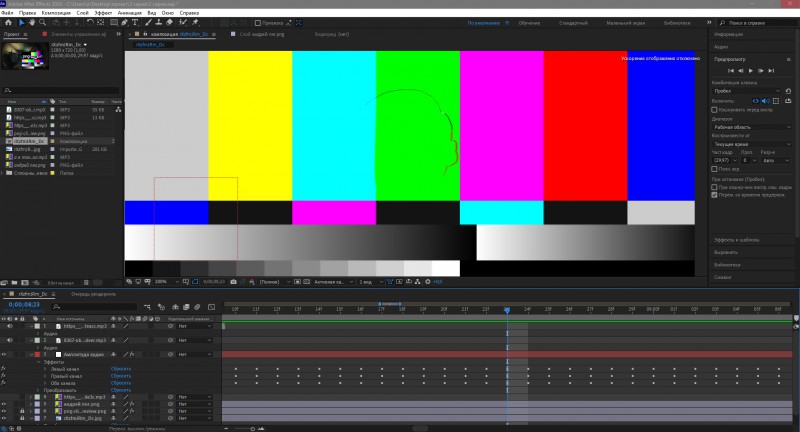Toggle video inclusion eye icon in Preview panel
The image size is (800, 432).
756,101
